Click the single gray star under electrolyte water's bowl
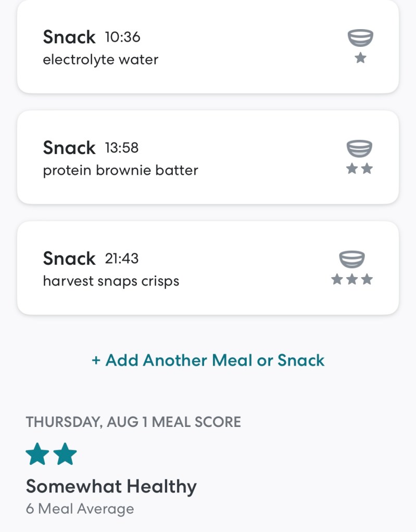The height and width of the screenshot is (532, 416). click(360, 58)
